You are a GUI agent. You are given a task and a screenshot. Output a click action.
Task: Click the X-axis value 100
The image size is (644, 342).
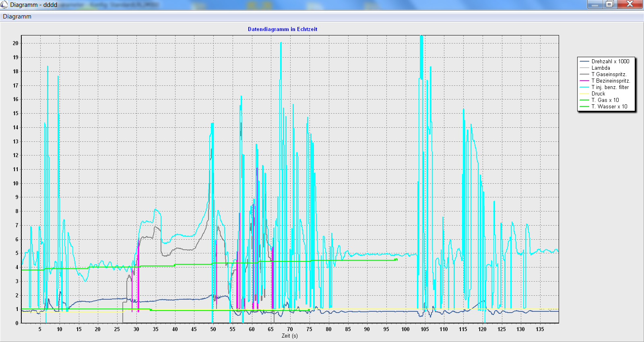pos(405,329)
